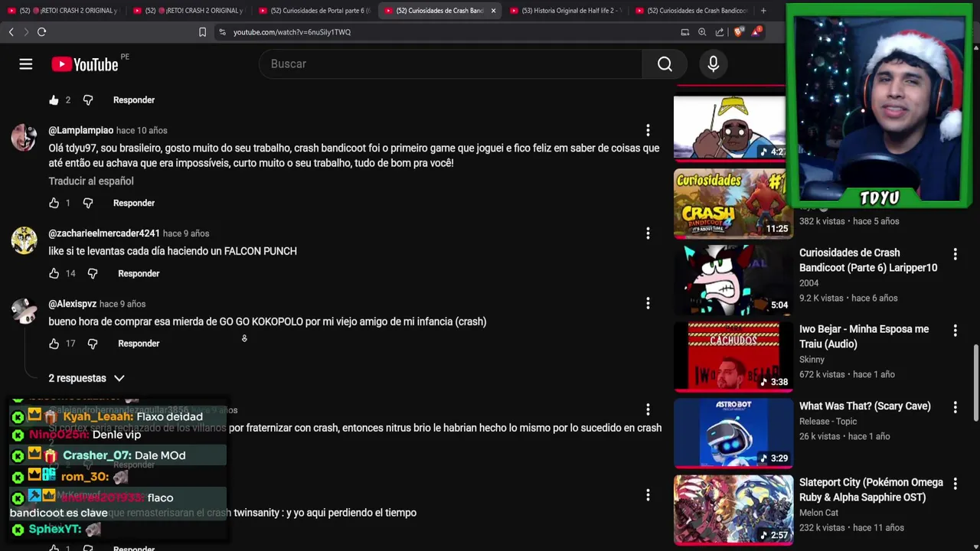This screenshot has width=980, height=551.
Task: Open @Alexispvz profile avatar
Action: tap(24, 311)
